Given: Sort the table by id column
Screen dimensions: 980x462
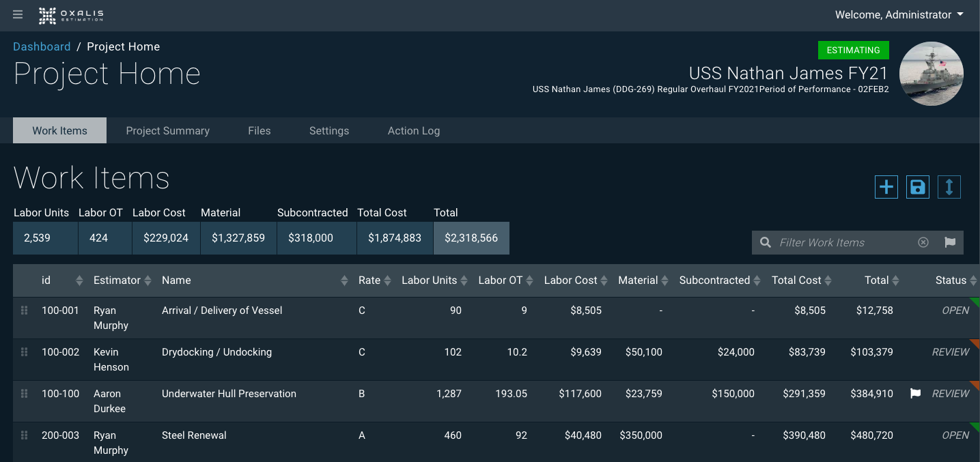Looking at the screenshot, I should [79, 280].
